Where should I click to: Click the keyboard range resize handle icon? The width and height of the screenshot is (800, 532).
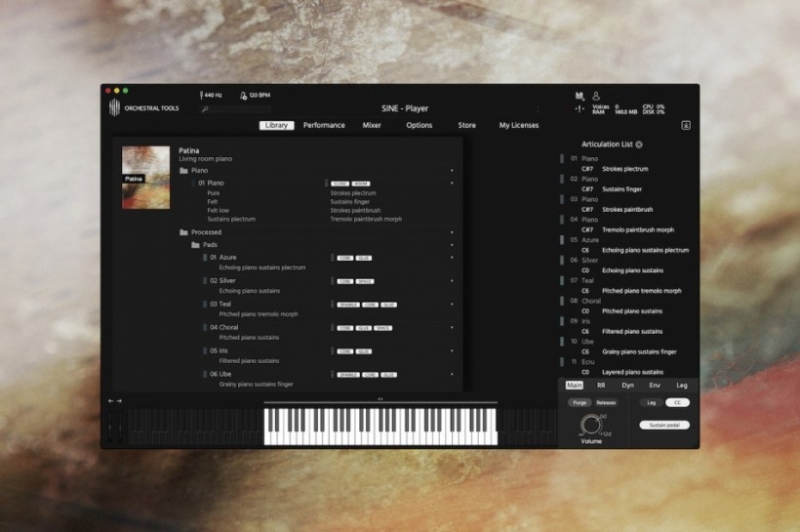point(380,399)
